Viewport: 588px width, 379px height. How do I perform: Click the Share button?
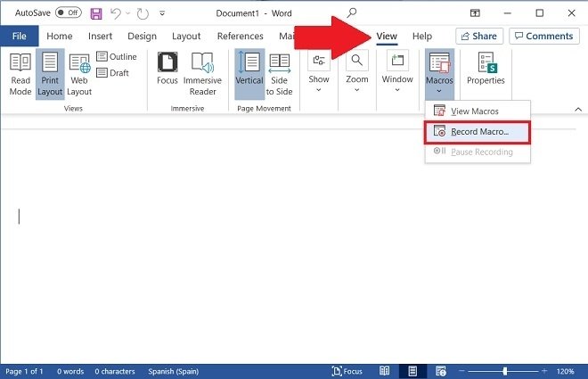point(479,36)
